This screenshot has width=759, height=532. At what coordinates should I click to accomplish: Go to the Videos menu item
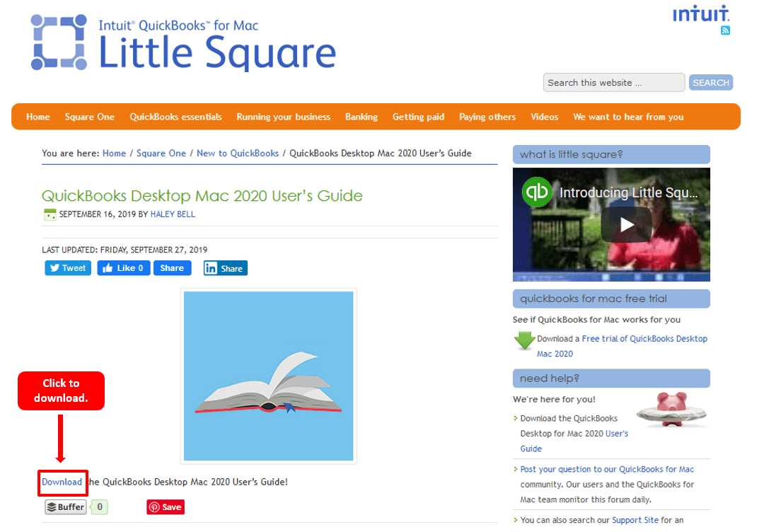click(545, 117)
